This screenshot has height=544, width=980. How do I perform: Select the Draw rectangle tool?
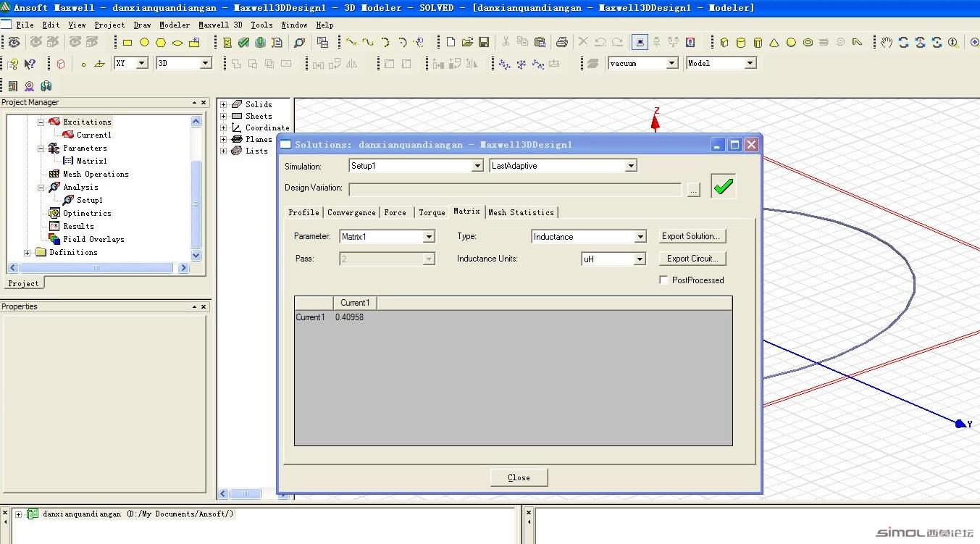coord(127,43)
